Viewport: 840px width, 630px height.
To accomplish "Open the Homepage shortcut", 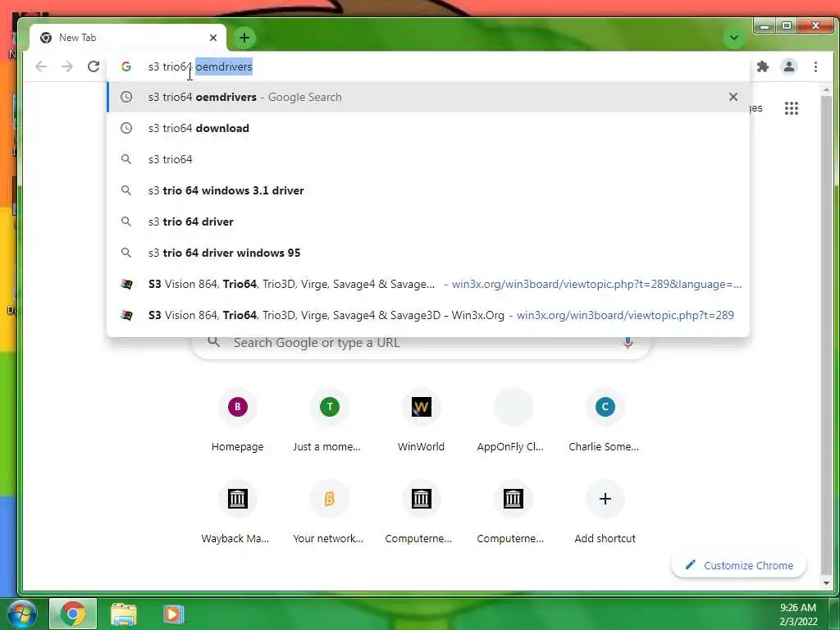I will pos(237,422).
